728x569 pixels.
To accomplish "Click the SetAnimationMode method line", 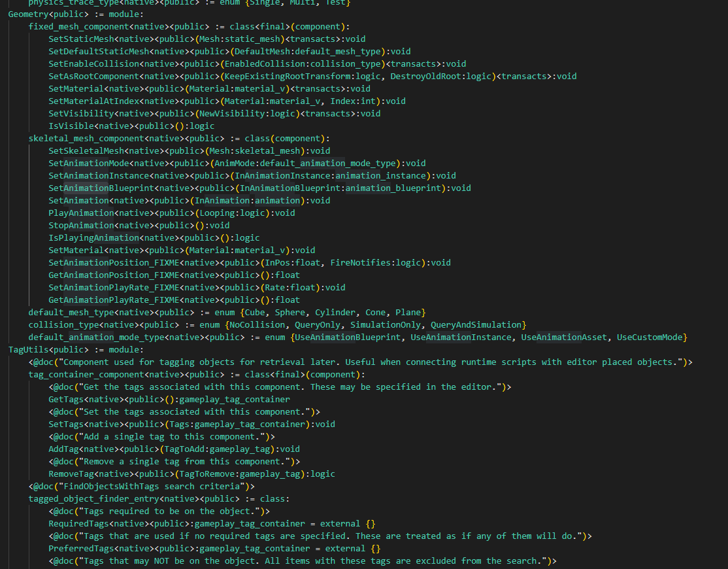I will coord(237,164).
